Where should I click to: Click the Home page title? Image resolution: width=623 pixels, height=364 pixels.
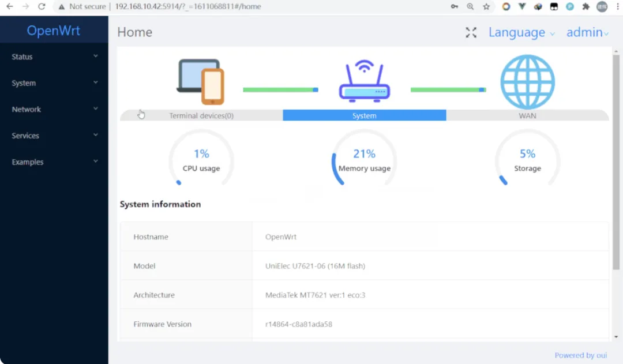(x=134, y=32)
